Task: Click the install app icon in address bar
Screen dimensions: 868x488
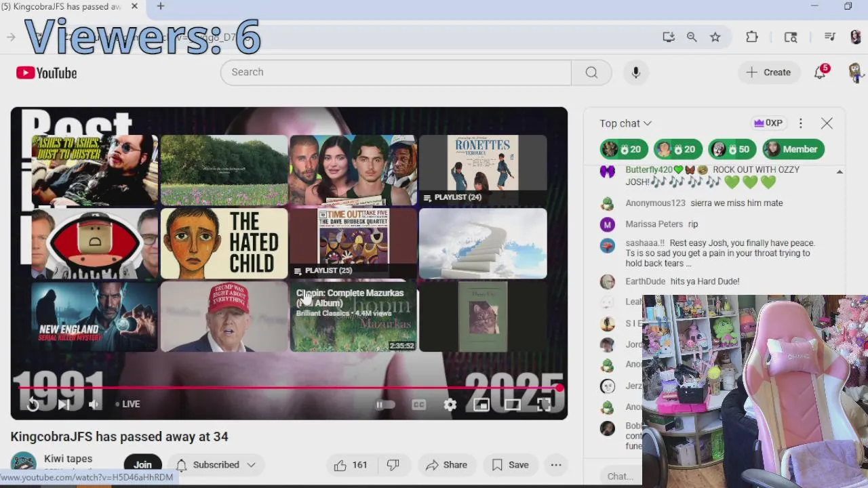Action: coord(669,37)
